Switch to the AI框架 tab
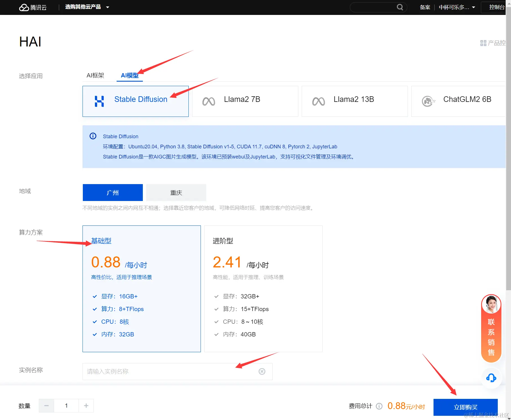Viewport: 511px width, 420px height. [x=95, y=75]
